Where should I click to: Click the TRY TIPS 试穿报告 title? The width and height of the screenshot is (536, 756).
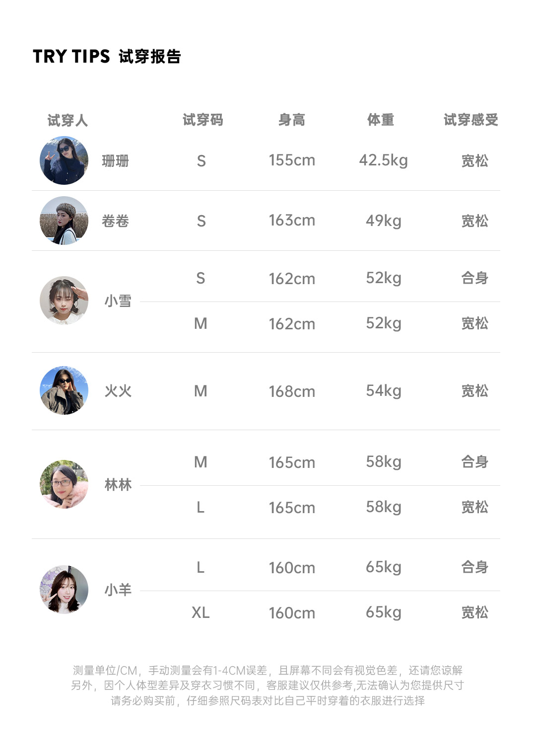tap(107, 57)
